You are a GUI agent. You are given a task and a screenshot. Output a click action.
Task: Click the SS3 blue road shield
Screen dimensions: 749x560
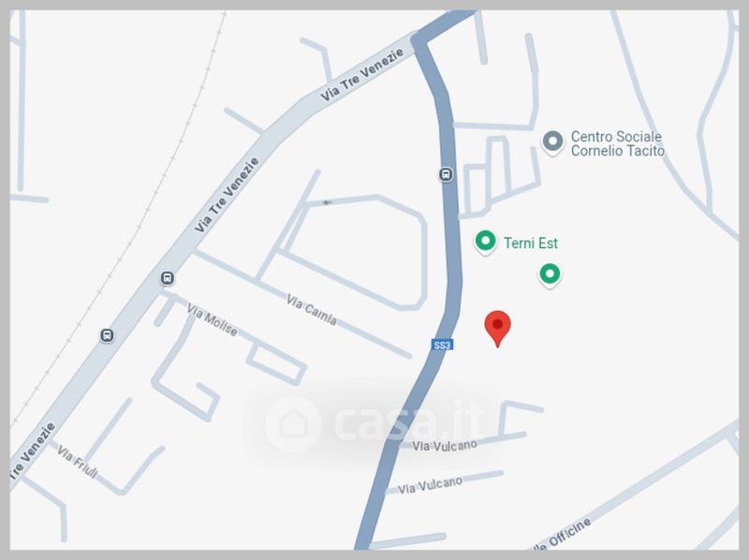coord(442,345)
